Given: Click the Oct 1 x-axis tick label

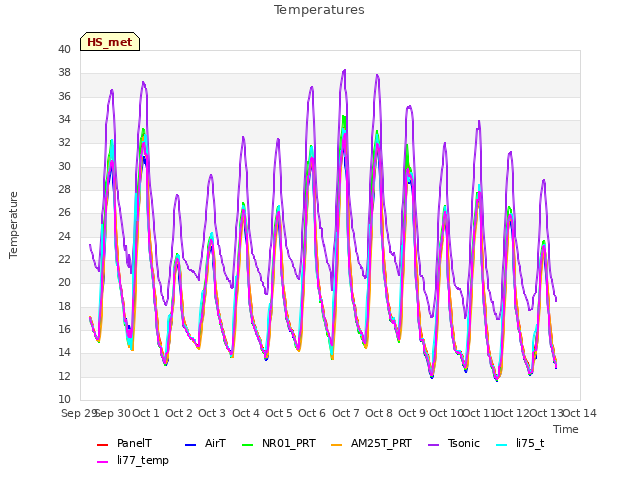Looking at the screenshot, I should (x=146, y=413).
